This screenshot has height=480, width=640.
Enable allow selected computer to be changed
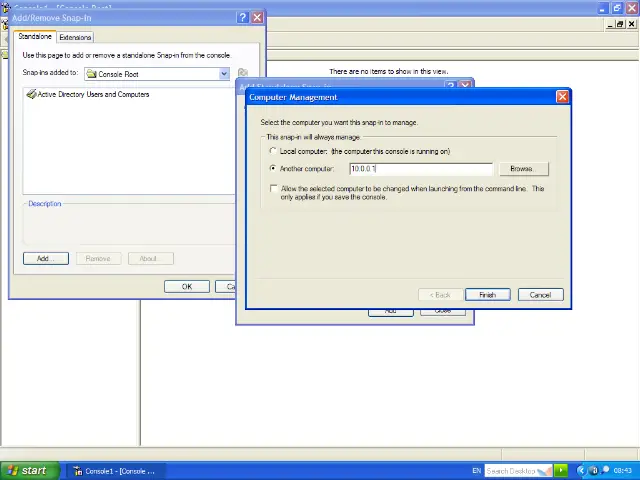[273, 188]
